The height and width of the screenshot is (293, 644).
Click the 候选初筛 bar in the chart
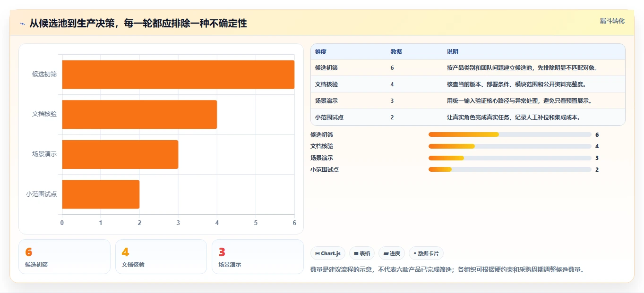pyautogui.click(x=178, y=75)
